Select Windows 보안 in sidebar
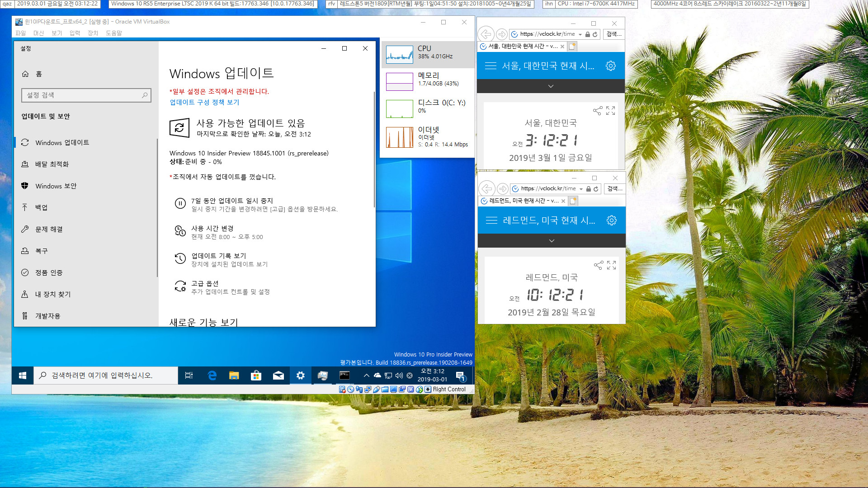This screenshot has width=868, height=488. click(x=56, y=186)
